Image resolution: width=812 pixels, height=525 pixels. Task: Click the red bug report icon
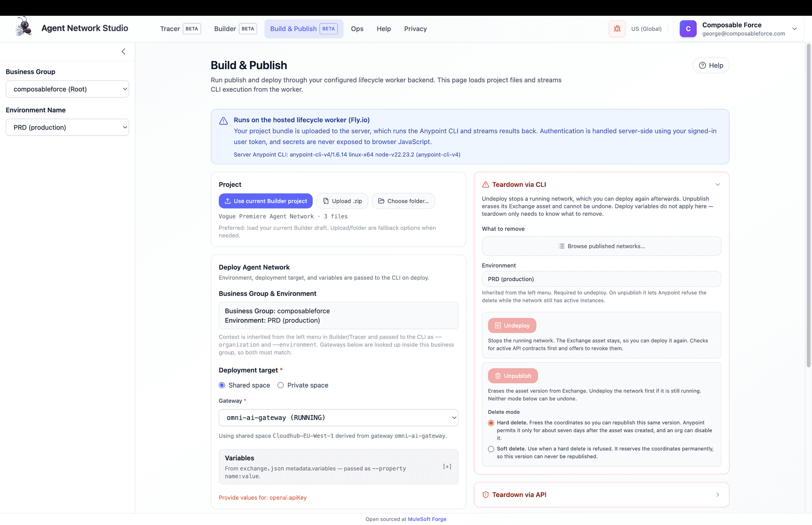[617, 29]
